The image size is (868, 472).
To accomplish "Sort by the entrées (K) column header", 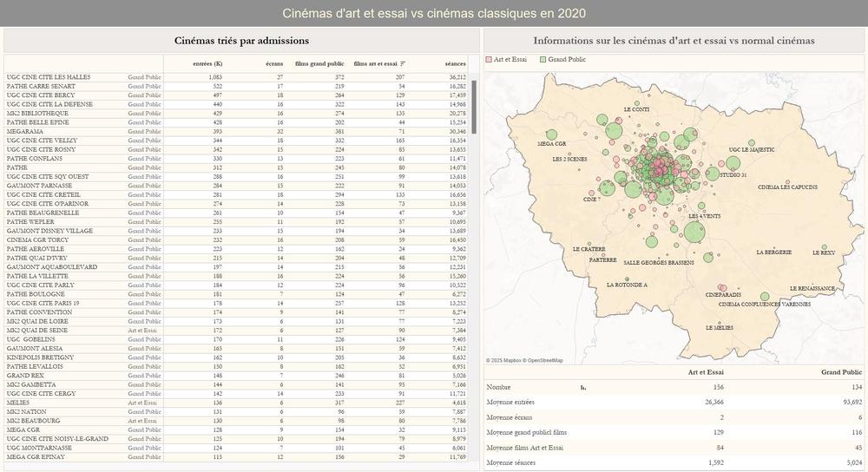I will tap(207, 63).
